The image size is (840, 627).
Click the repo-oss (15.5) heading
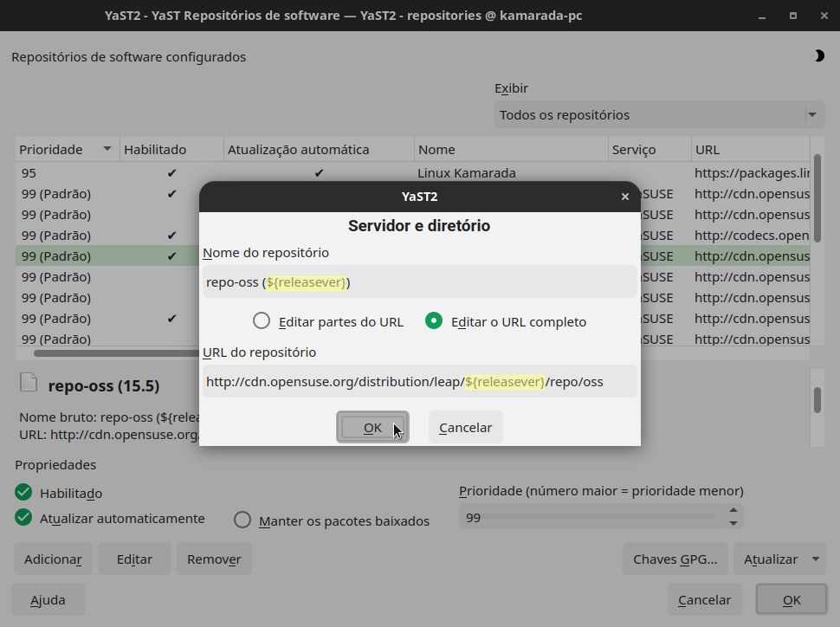click(104, 386)
